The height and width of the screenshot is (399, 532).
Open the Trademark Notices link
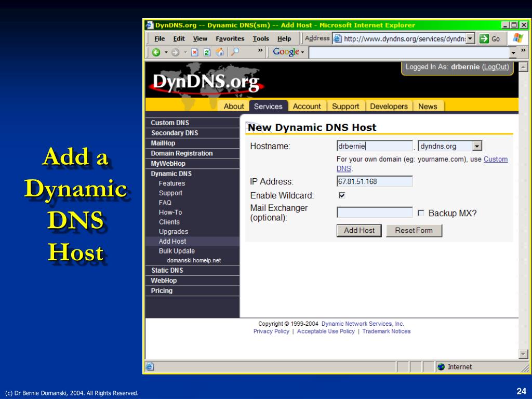point(386,331)
